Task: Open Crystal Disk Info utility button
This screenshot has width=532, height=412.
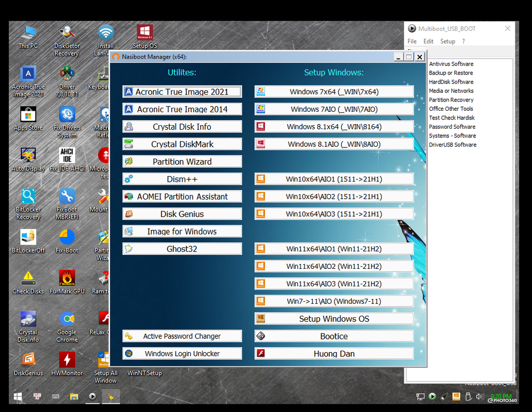Action: coord(182,127)
